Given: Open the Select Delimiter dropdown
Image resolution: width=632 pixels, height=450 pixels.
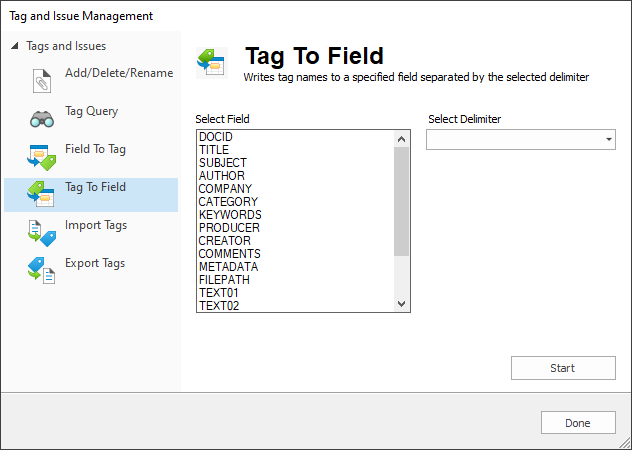Looking at the screenshot, I should (x=521, y=140).
